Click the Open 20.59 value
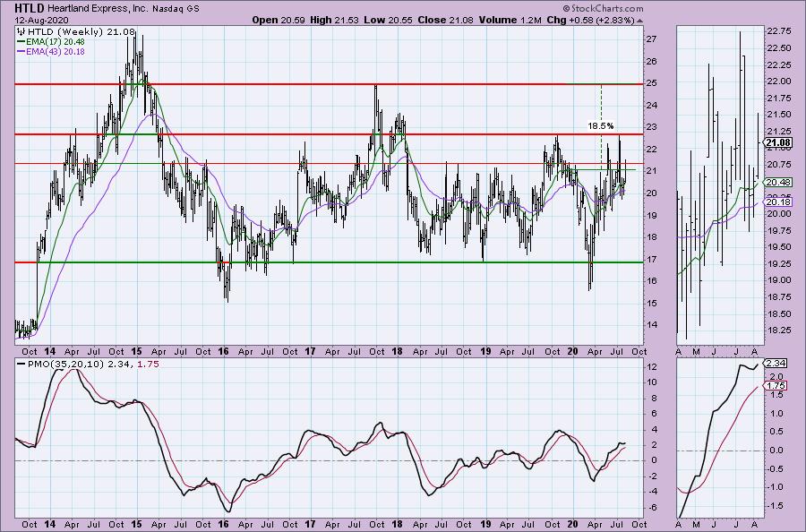This screenshot has width=806, height=532. [279, 20]
